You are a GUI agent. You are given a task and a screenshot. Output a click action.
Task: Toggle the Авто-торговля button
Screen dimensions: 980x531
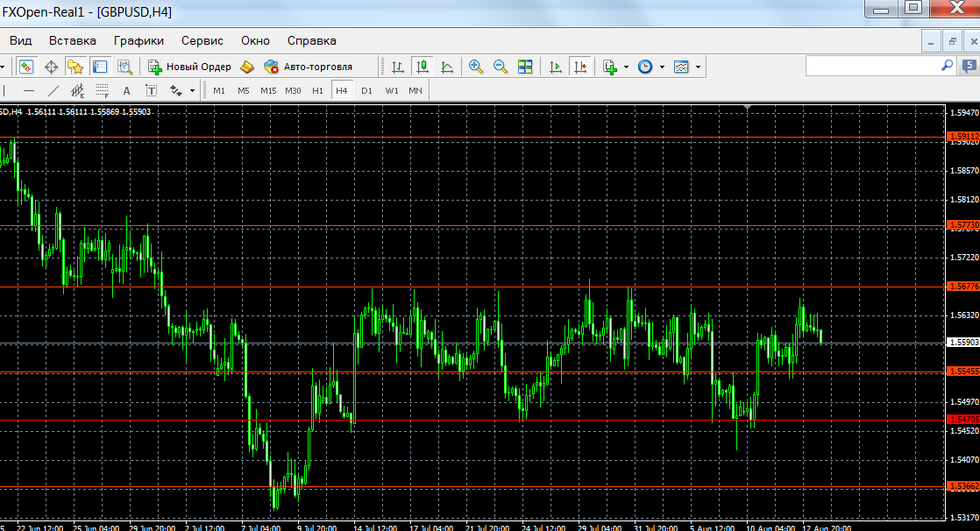pos(309,67)
